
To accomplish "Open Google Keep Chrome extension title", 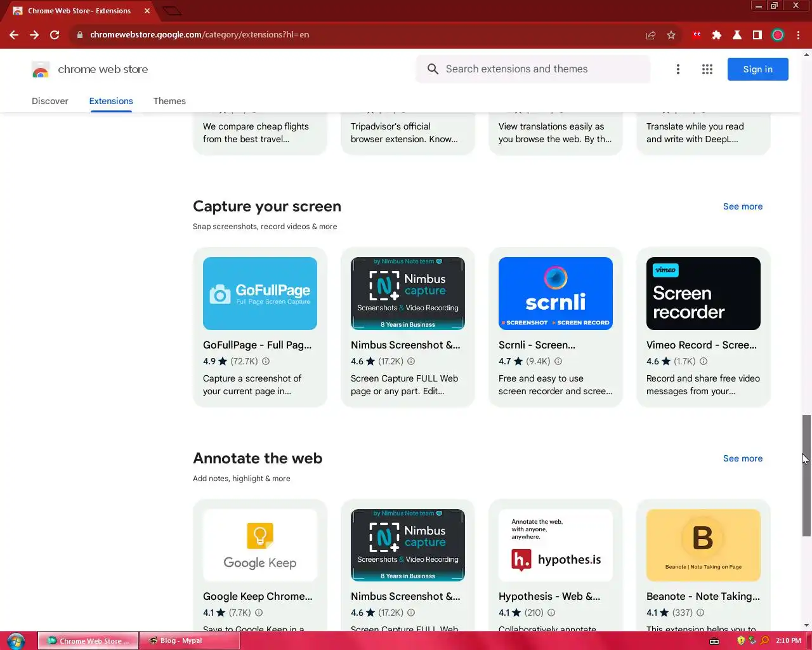I will 258,596.
